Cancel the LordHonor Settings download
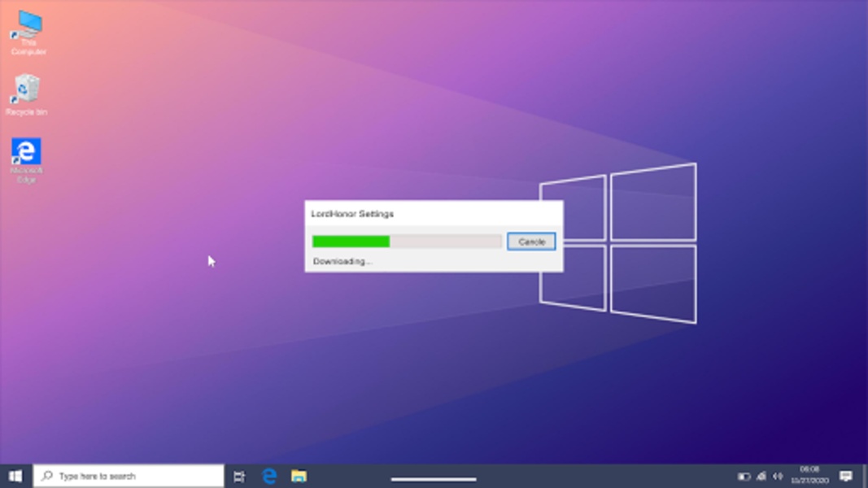868x488 pixels. [531, 242]
